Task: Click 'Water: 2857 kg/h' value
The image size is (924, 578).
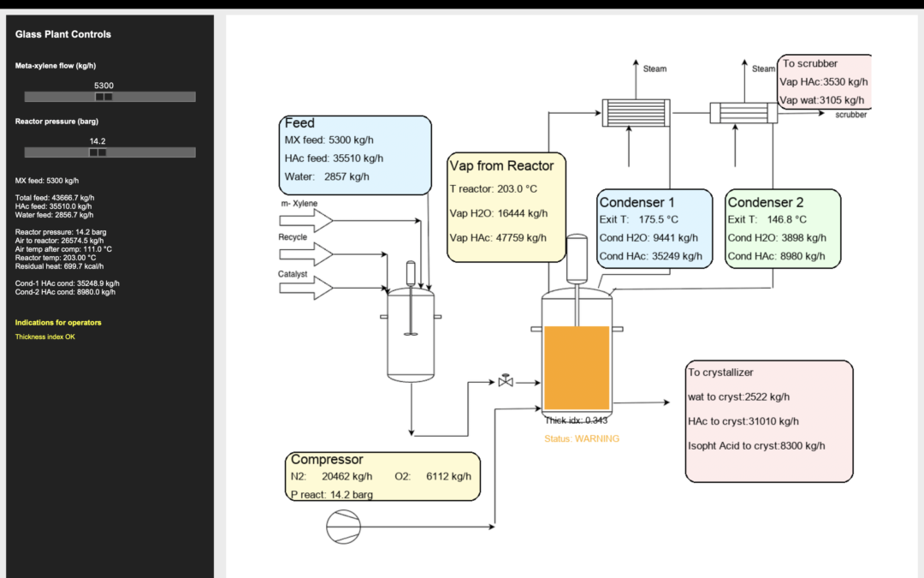Action: (x=327, y=176)
